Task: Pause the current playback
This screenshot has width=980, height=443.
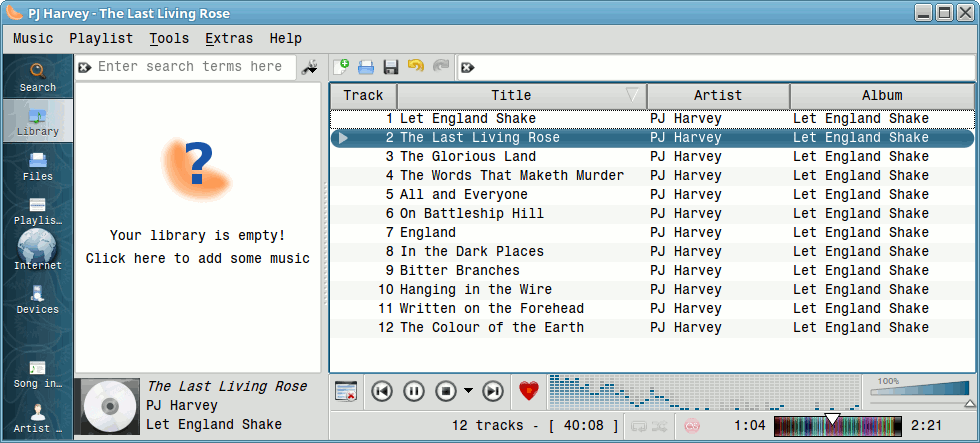Action: (414, 391)
